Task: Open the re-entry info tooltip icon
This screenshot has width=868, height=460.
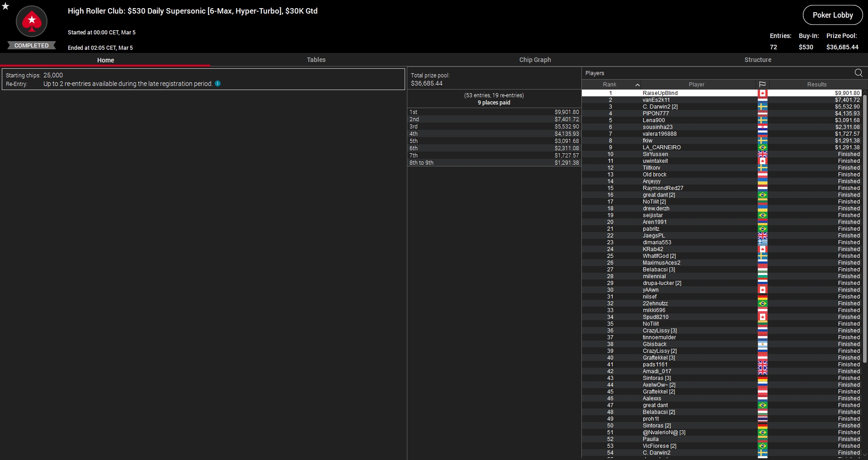Action: point(218,84)
